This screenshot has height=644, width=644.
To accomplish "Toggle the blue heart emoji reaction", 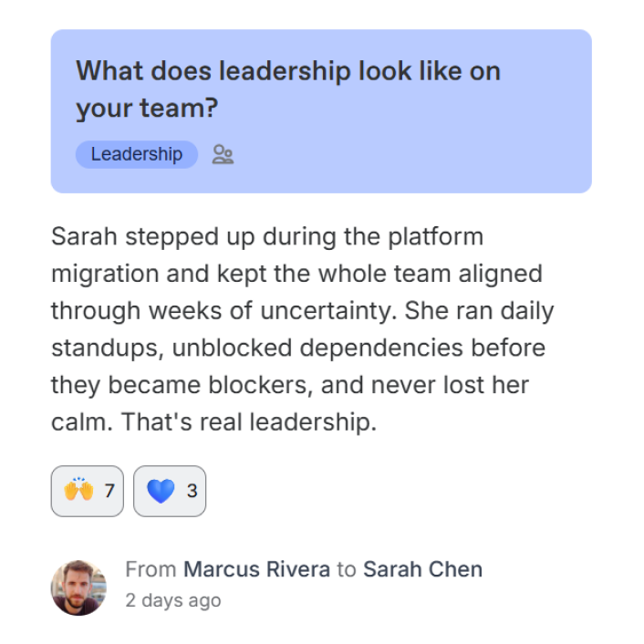I will 170,491.
